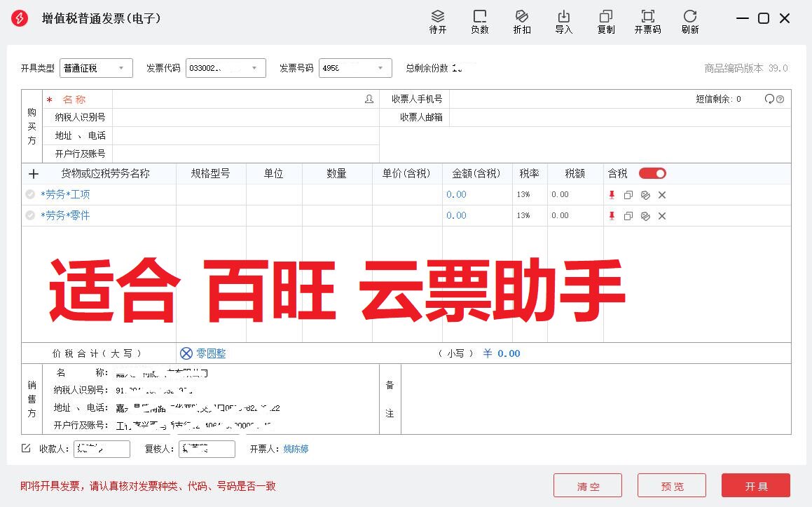Delete the *劳务*工项 row
812x507 pixels.
[x=662, y=195]
